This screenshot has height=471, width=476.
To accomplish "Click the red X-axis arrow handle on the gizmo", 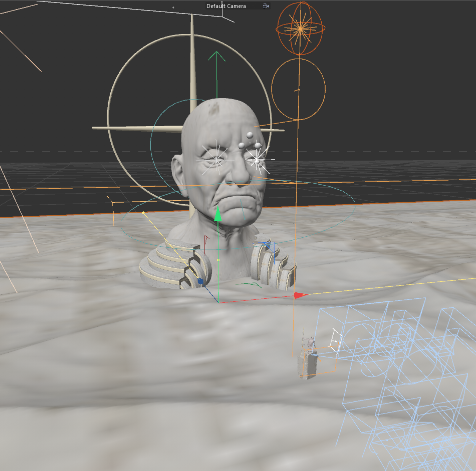I will click(x=300, y=295).
